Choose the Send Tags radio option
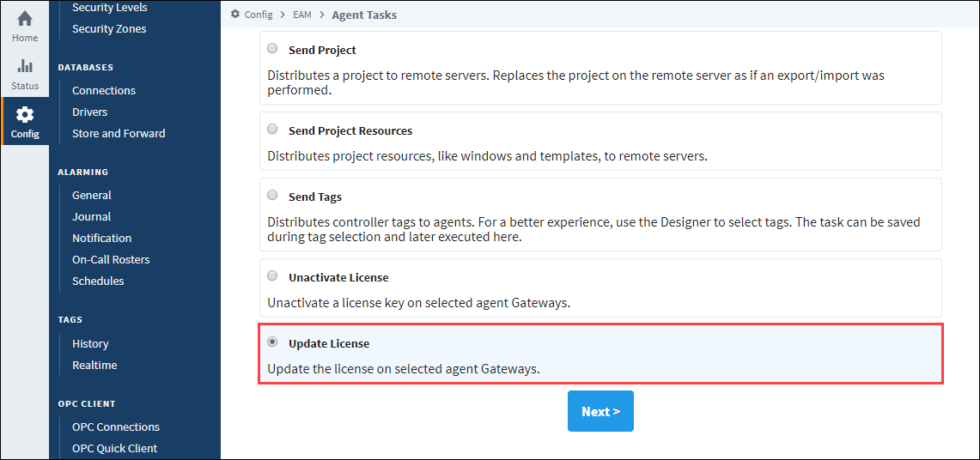 (x=272, y=196)
